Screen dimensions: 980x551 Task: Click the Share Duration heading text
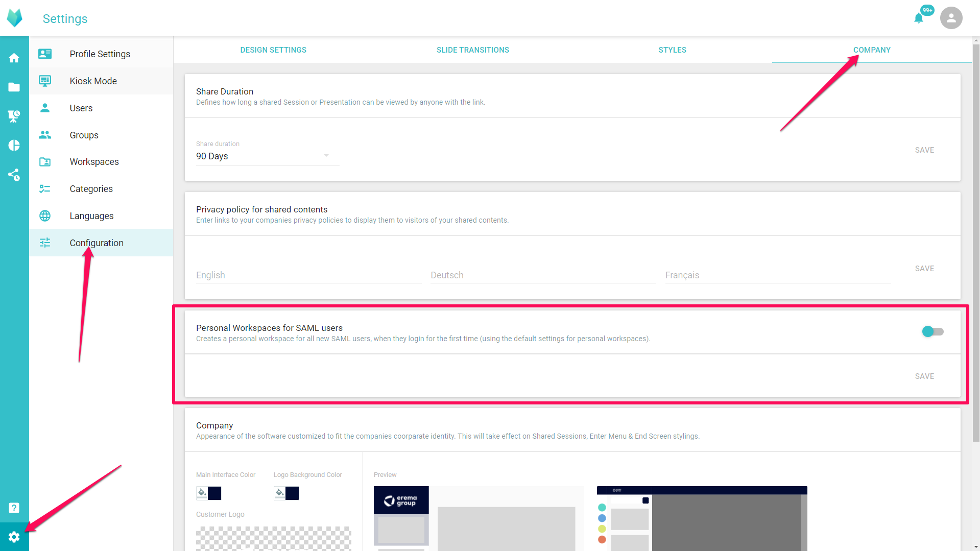click(x=225, y=91)
